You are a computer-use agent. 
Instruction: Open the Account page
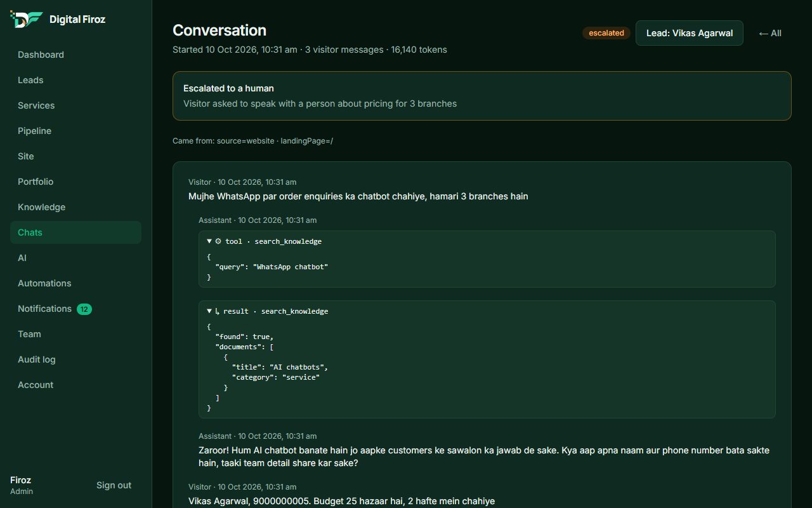pos(75,385)
